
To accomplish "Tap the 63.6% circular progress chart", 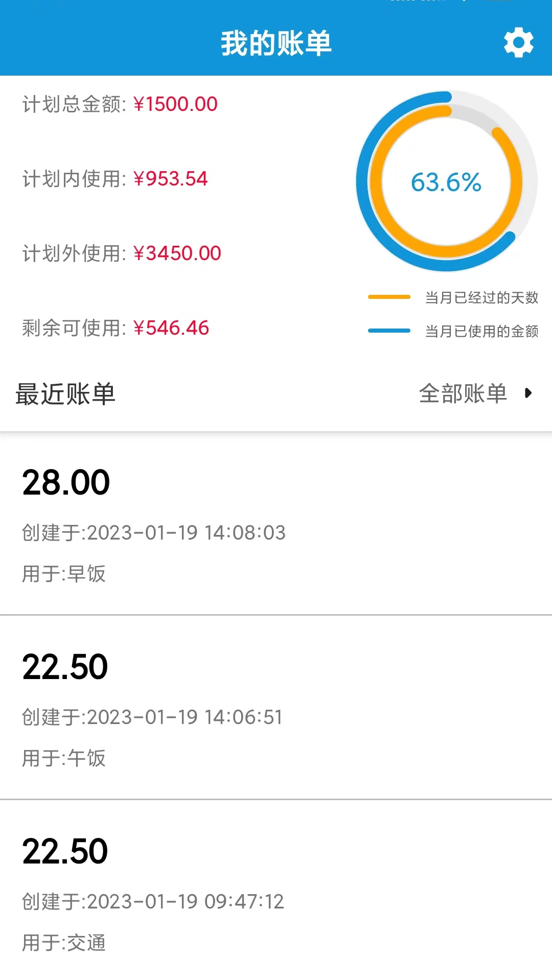I will [x=446, y=181].
